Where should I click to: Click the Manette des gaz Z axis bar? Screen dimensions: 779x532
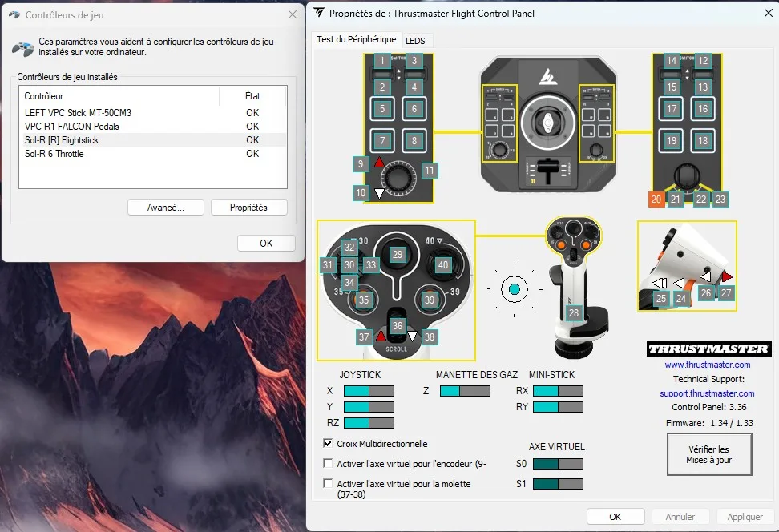(465, 391)
